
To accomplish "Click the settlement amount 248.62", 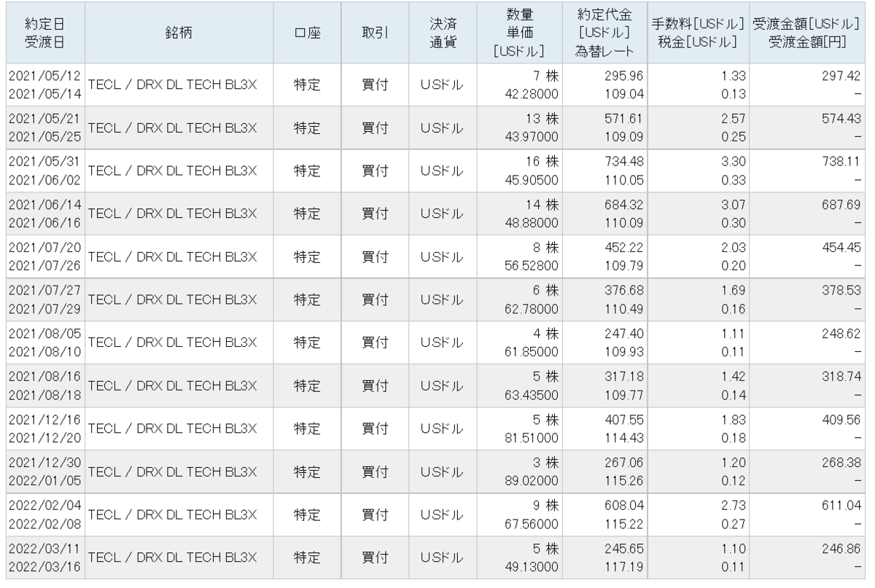I will 841,334.
